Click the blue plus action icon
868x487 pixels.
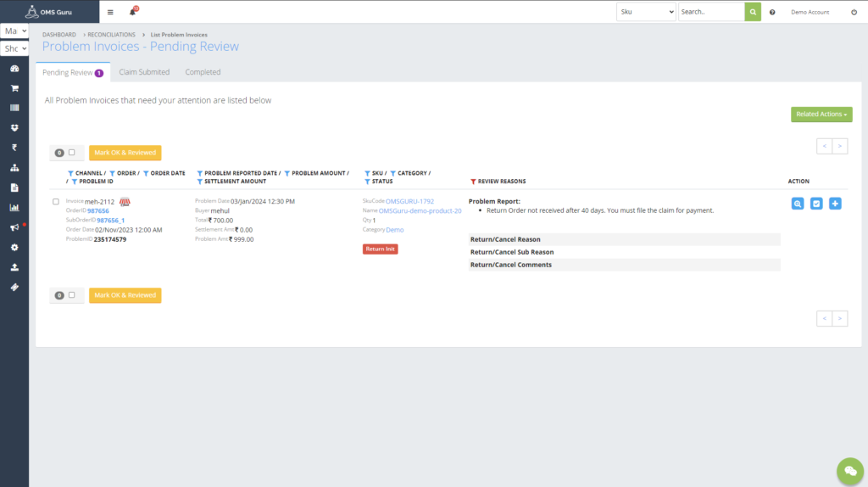click(835, 204)
